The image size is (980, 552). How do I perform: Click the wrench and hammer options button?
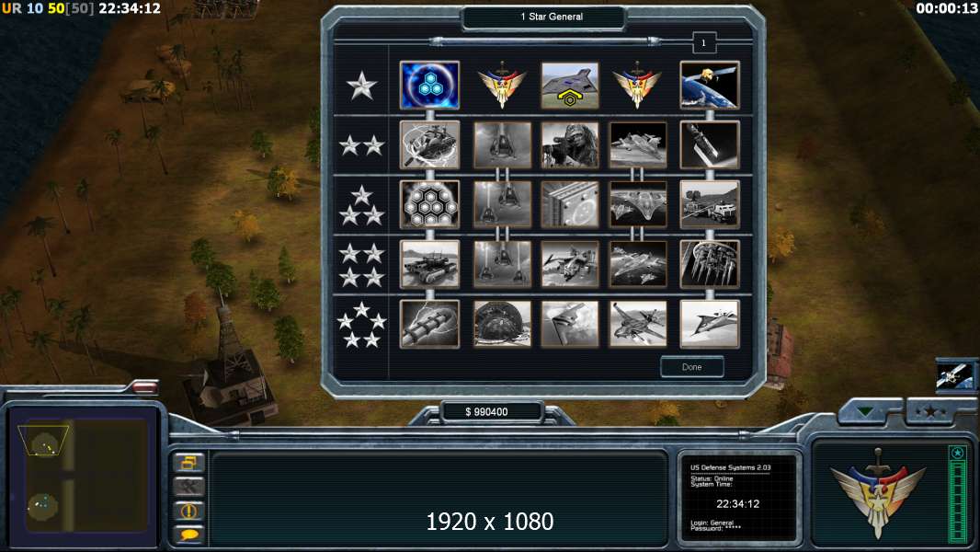tap(188, 487)
